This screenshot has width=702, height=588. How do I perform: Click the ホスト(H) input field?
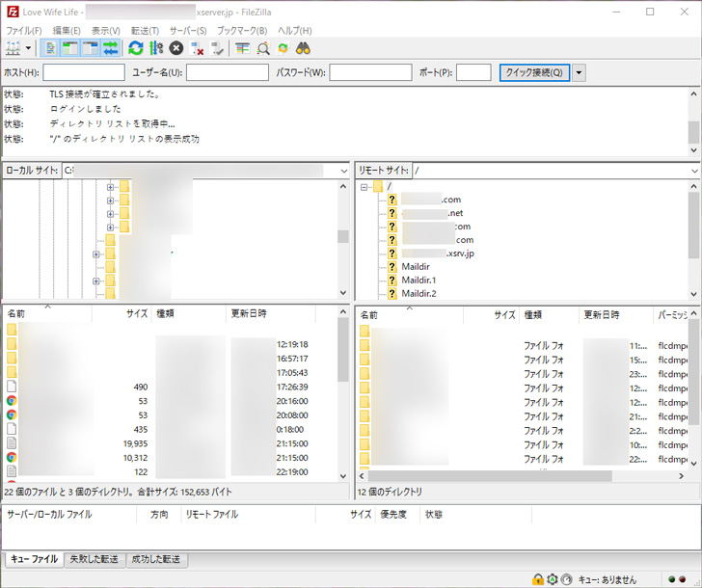83,72
